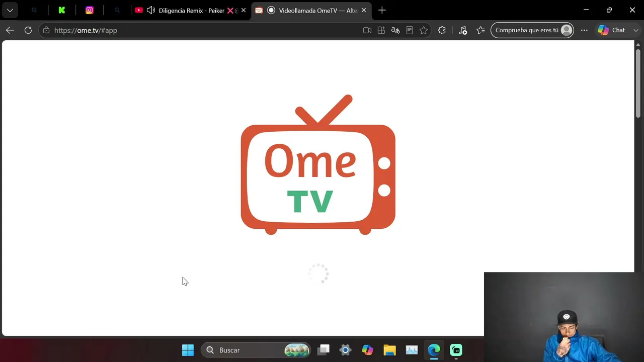Open camera permission icon in address bar
Viewport: 644px width, 362px height.
(x=367, y=30)
